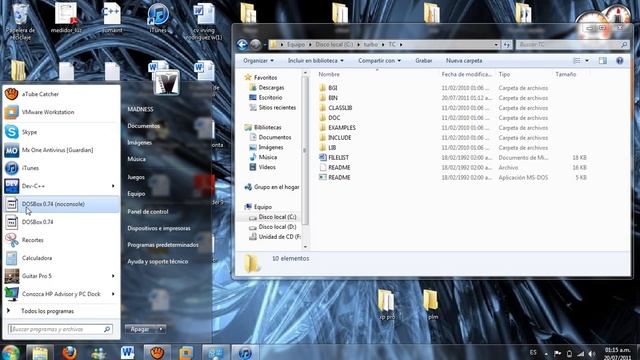Open Conozca HP Advisor y PC Dock
This screenshot has height=360, width=640.
[61, 294]
